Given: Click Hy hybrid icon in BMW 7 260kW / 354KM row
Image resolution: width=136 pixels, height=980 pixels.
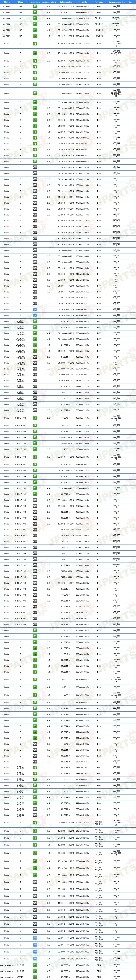Looking at the screenshot, I should pos(35,945).
